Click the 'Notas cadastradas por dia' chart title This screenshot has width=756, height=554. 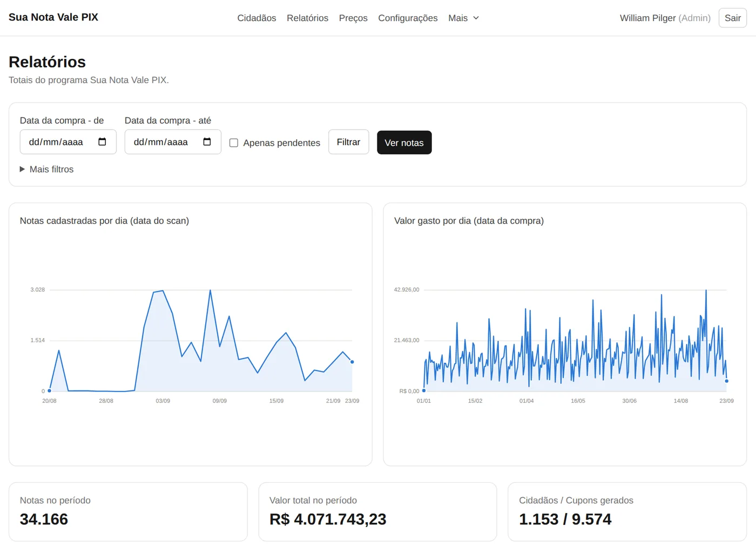[104, 221]
